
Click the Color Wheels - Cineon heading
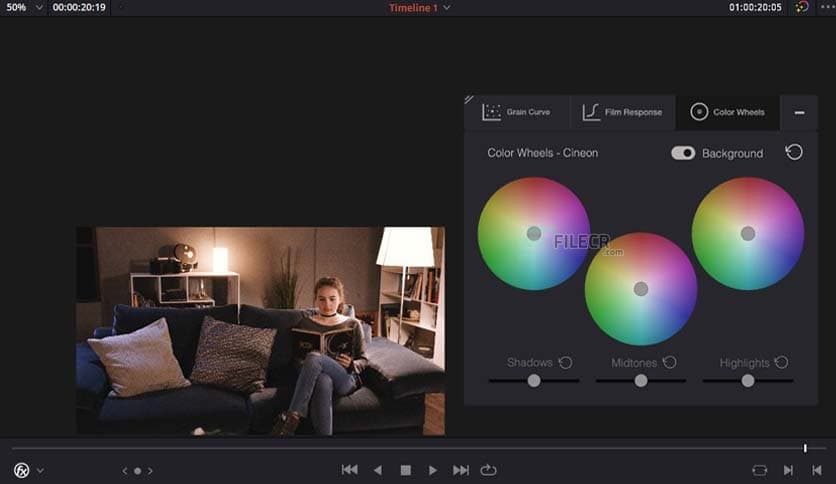pyautogui.click(x=542, y=153)
